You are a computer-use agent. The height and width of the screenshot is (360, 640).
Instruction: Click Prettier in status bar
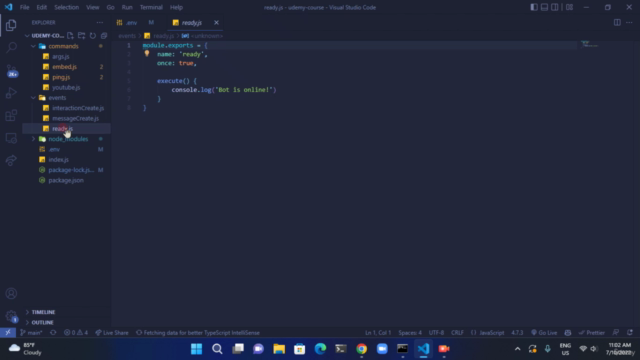tap(591, 333)
